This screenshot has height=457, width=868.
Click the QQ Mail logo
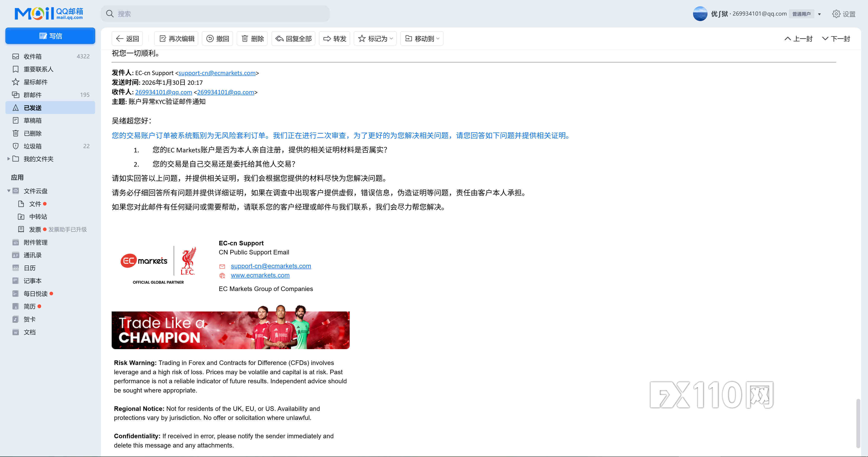pos(49,14)
